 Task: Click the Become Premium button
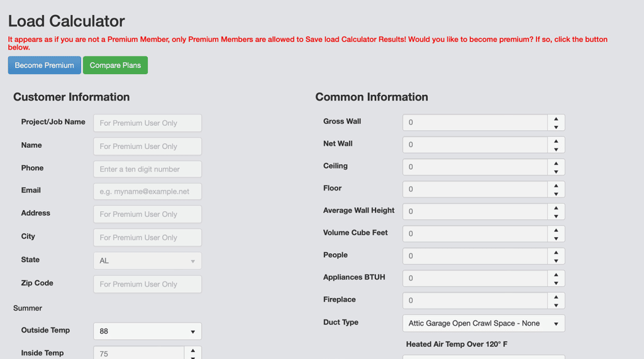44,65
